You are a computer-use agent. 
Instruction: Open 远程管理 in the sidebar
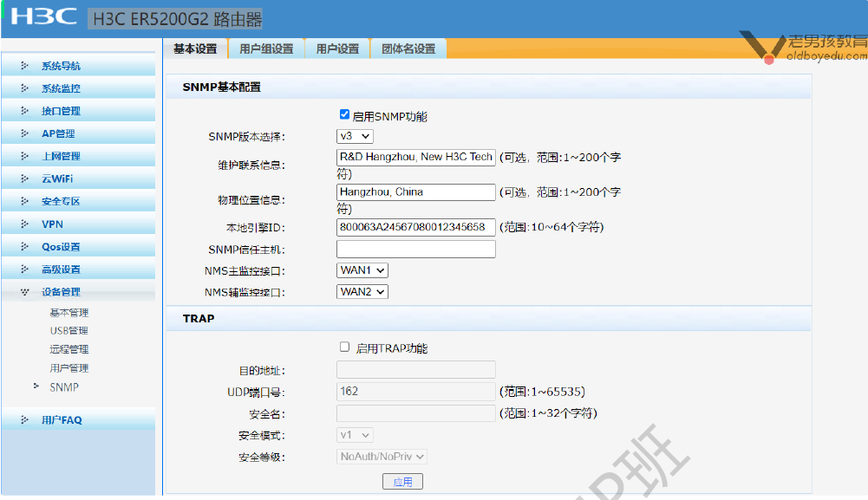(x=69, y=349)
